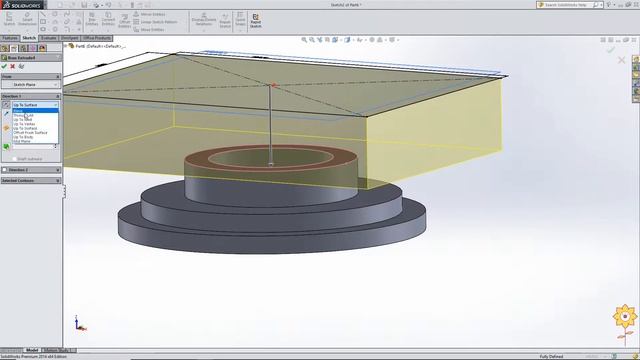Toggle the Draft outward checkbox

(14, 159)
